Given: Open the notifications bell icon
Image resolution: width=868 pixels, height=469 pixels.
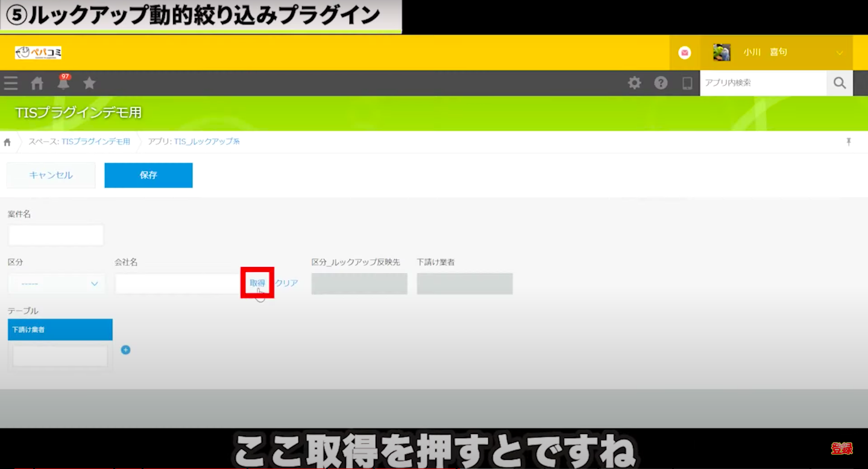Looking at the screenshot, I should (63, 83).
